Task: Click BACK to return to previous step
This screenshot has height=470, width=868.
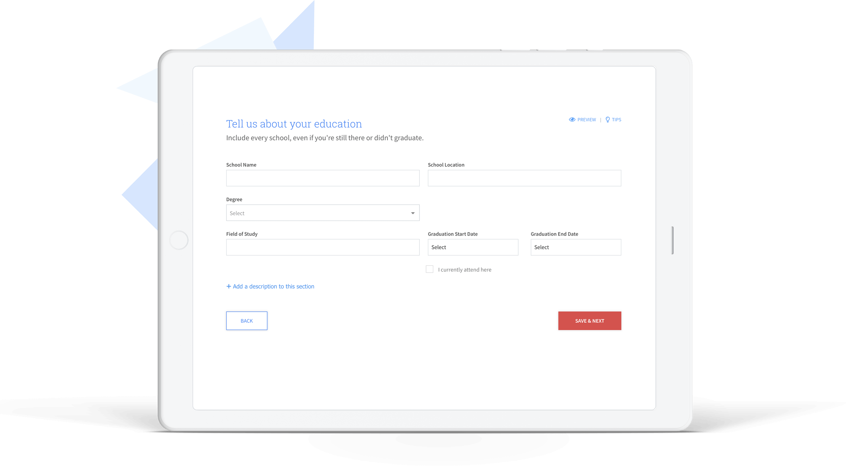Action: tap(246, 320)
